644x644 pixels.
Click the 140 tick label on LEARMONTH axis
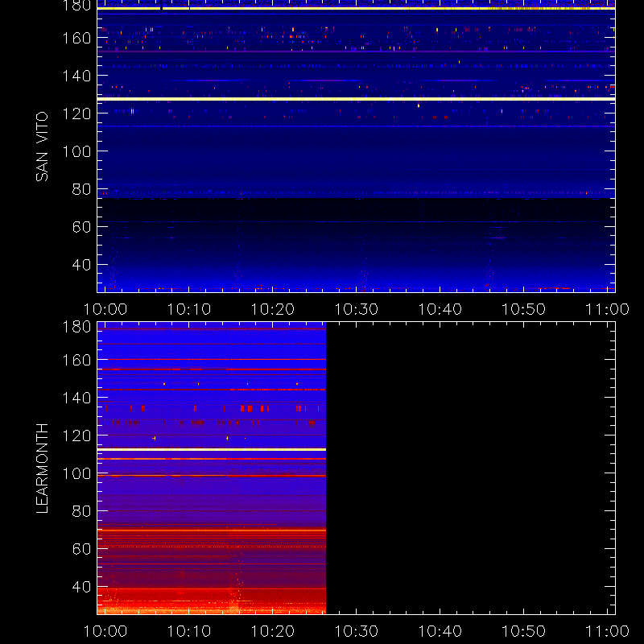(x=76, y=398)
